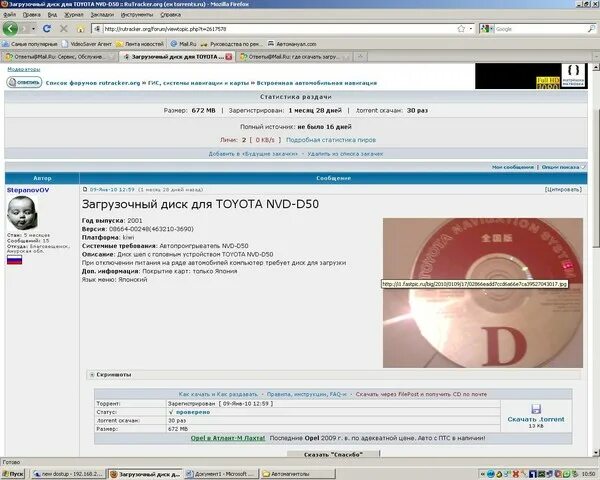Screen dimensions: 600x480
Task: Open the Инструменты menu
Action: click(x=137, y=15)
